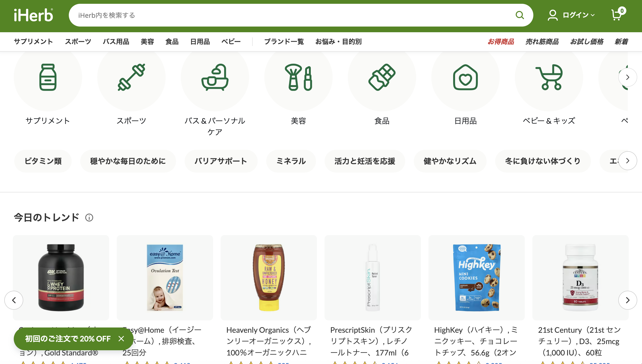The width and height of the screenshot is (642, 364).
Task: Select the バリアサポート chip
Action: (221, 161)
